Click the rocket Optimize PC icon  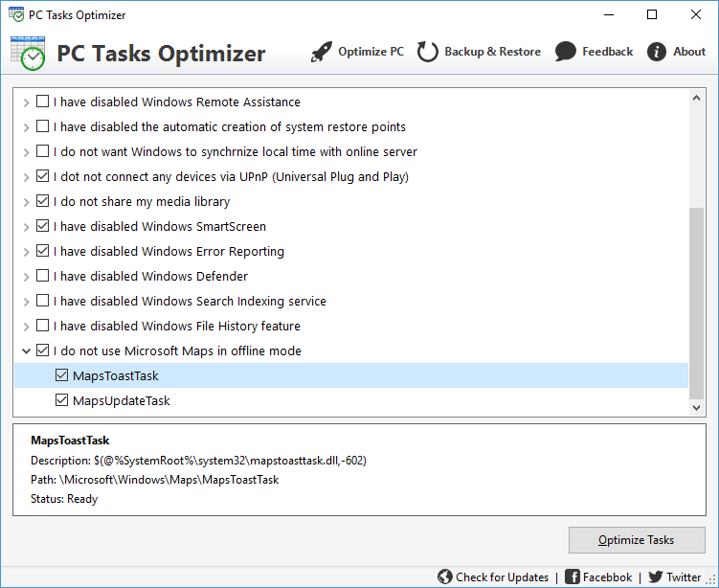pos(322,53)
